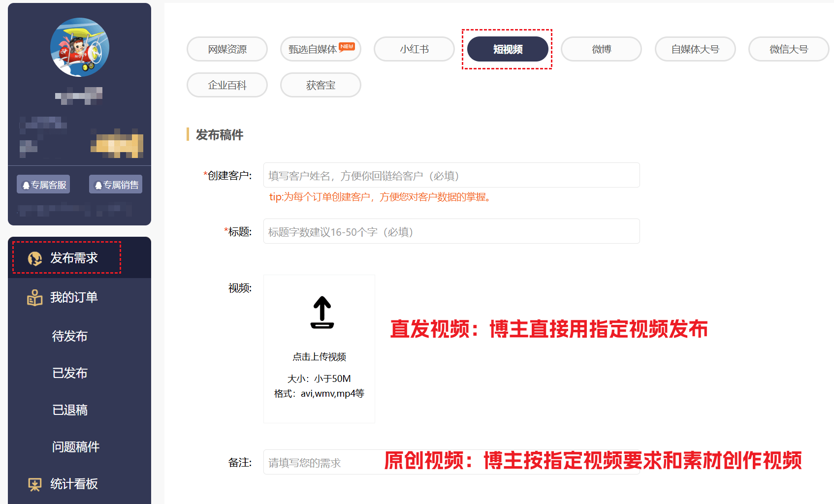Click the 发布需求 sidebar icon
The width and height of the screenshot is (834, 504).
[x=35, y=258]
